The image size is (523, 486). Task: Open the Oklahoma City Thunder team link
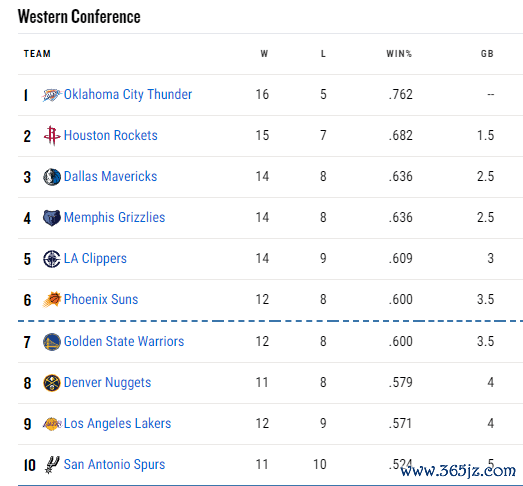coord(128,94)
